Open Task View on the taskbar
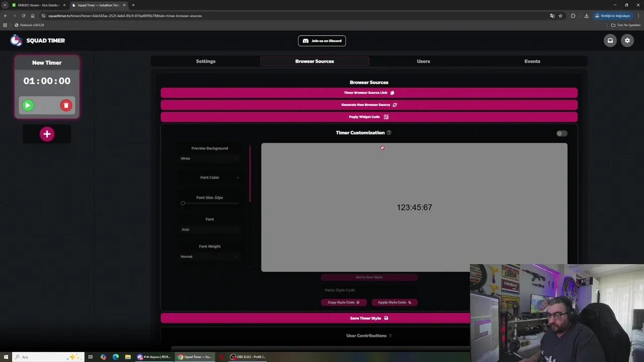 pos(91,357)
